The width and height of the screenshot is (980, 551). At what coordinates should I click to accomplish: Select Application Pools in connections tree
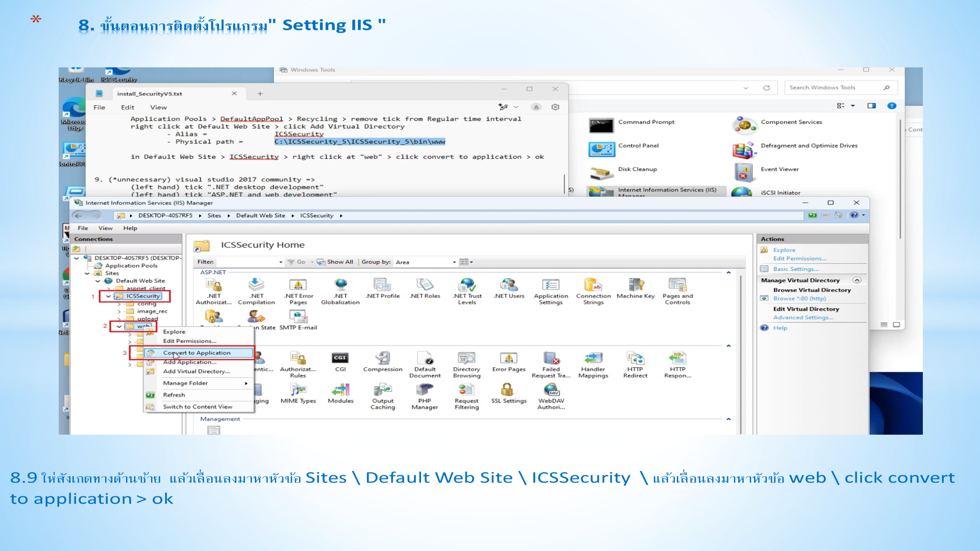[131, 265]
